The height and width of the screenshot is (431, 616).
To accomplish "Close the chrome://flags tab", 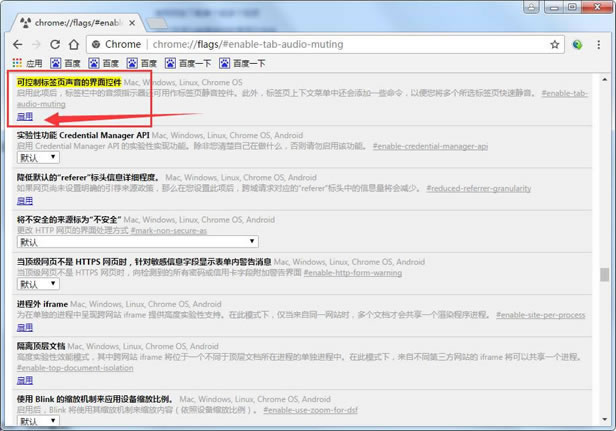I will coord(132,23).
